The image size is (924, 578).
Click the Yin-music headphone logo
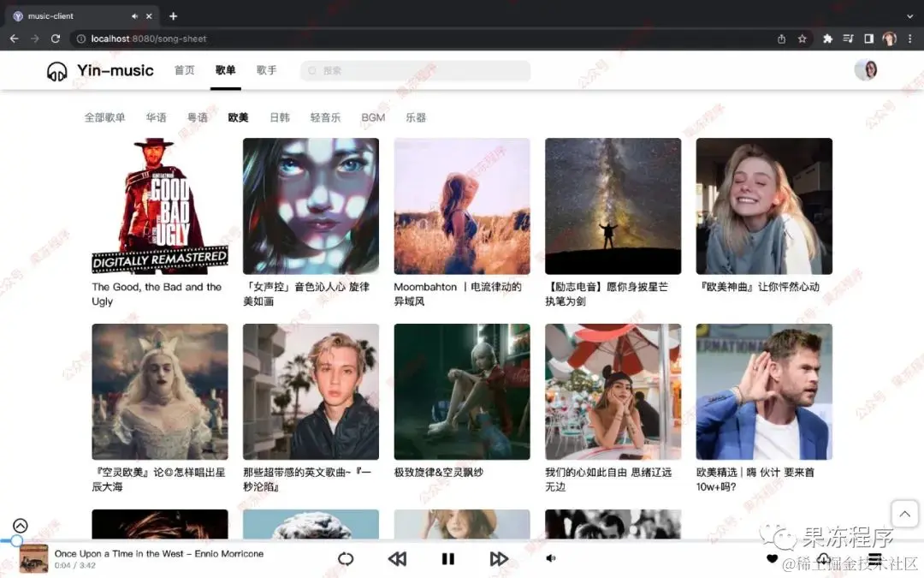pos(56,70)
